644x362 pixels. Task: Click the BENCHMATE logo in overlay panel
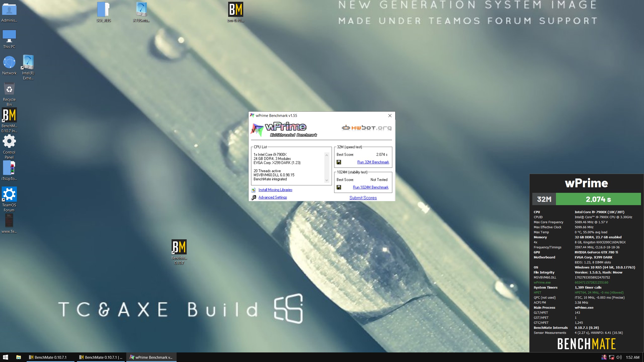[x=586, y=344]
